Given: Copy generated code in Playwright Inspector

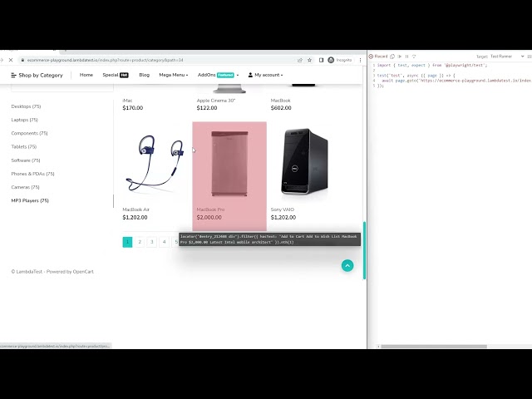Looking at the screenshot, I should coord(392,57).
